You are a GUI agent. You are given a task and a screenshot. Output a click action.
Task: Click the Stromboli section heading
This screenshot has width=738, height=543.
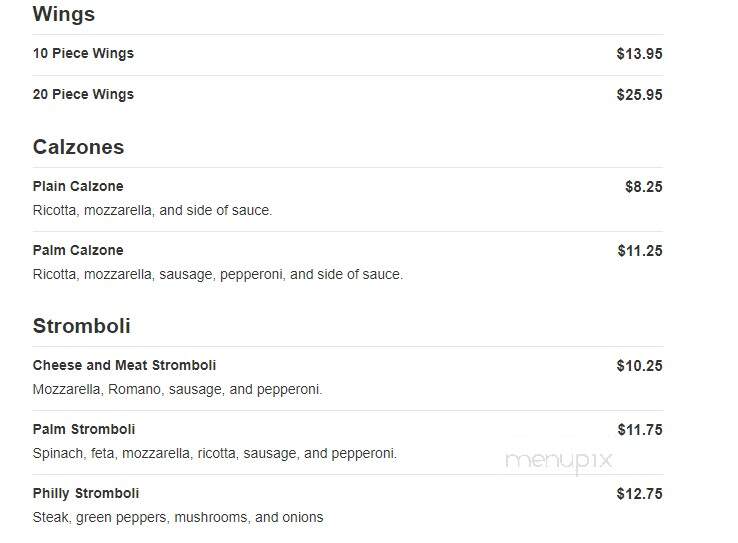coord(81,326)
